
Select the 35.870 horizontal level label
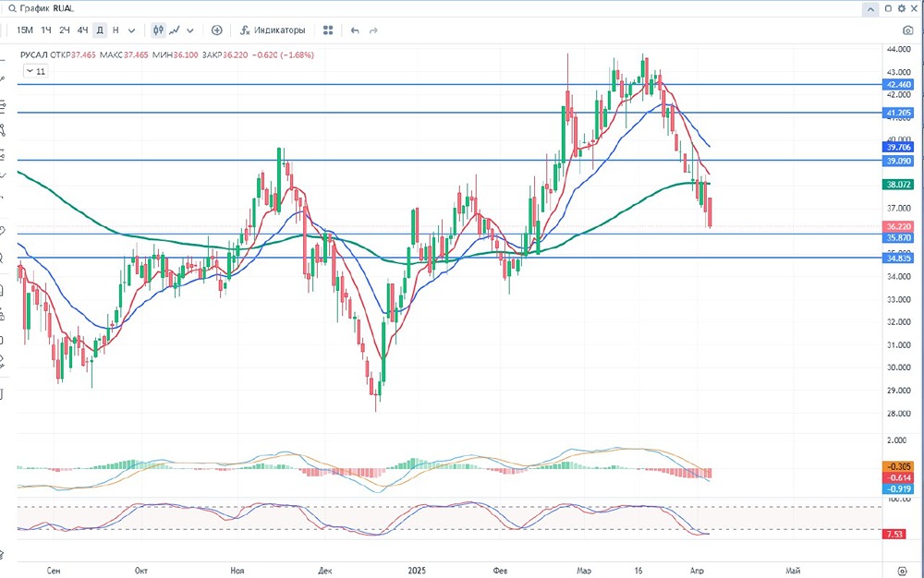tap(898, 238)
